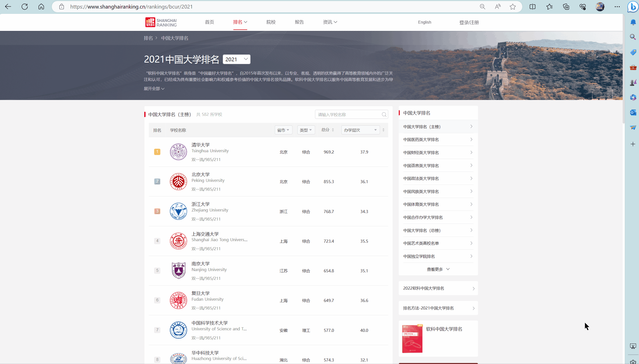Open the 院校 navigation menu item
The image size is (639, 364).
271,22
